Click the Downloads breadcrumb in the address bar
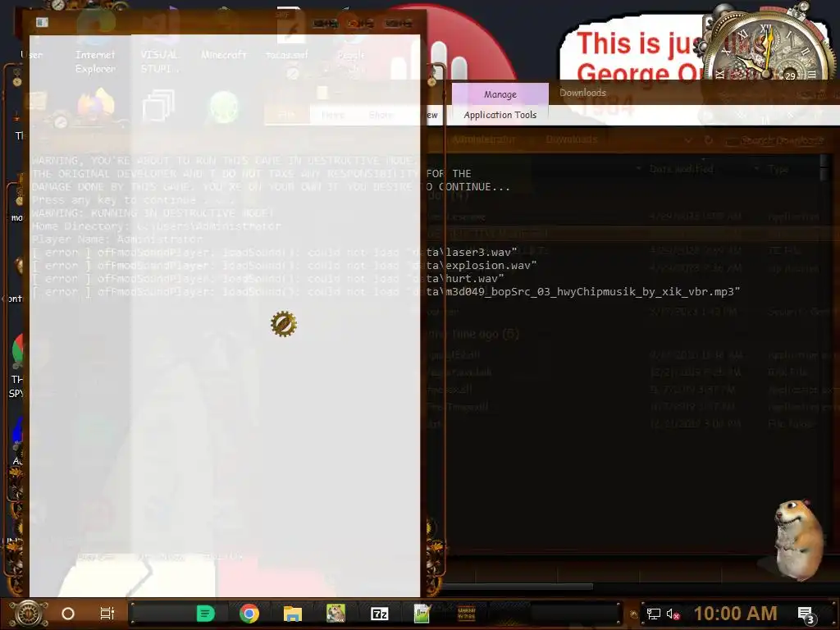Screen dimensions: 840x630 (x=571, y=139)
